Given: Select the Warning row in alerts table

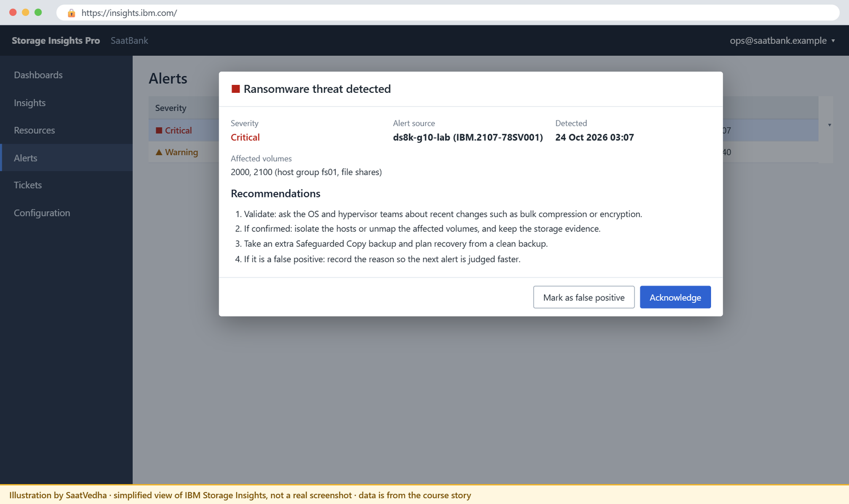Looking at the screenshot, I should point(483,152).
